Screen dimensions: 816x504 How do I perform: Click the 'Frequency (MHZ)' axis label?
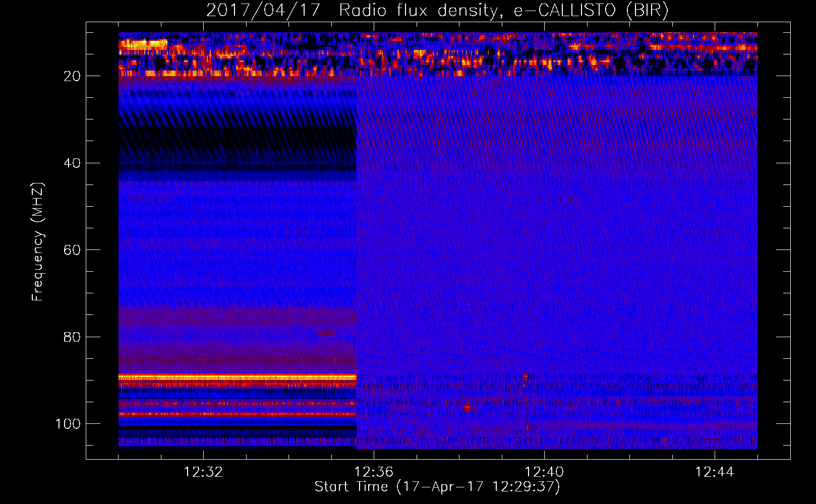point(38,242)
